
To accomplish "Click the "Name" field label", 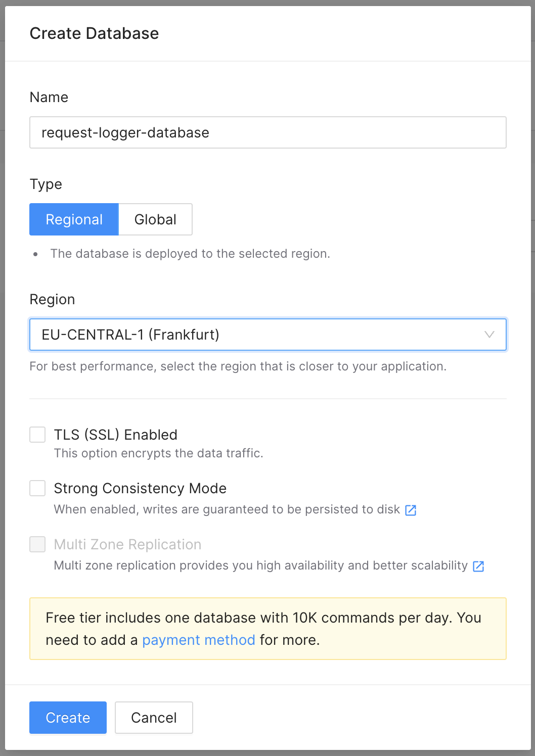I will click(49, 97).
